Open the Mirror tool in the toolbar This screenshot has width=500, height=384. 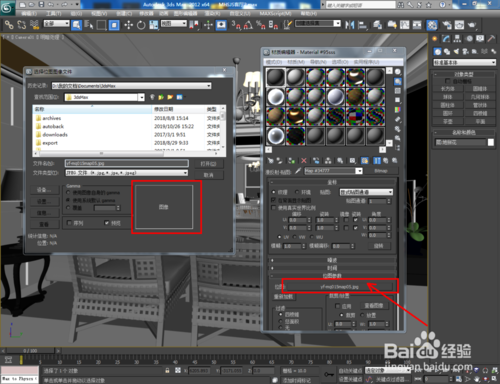coord(349,25)
